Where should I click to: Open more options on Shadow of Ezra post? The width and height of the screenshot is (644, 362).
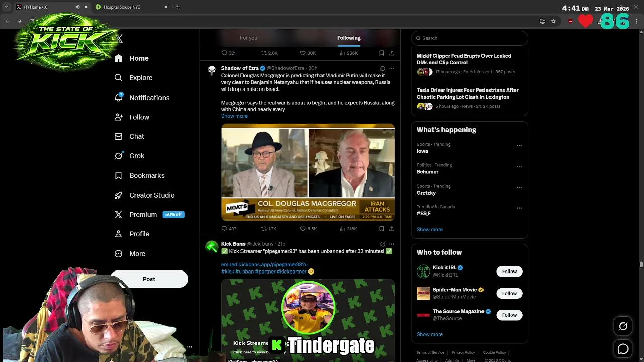click(x=392, y=68)
